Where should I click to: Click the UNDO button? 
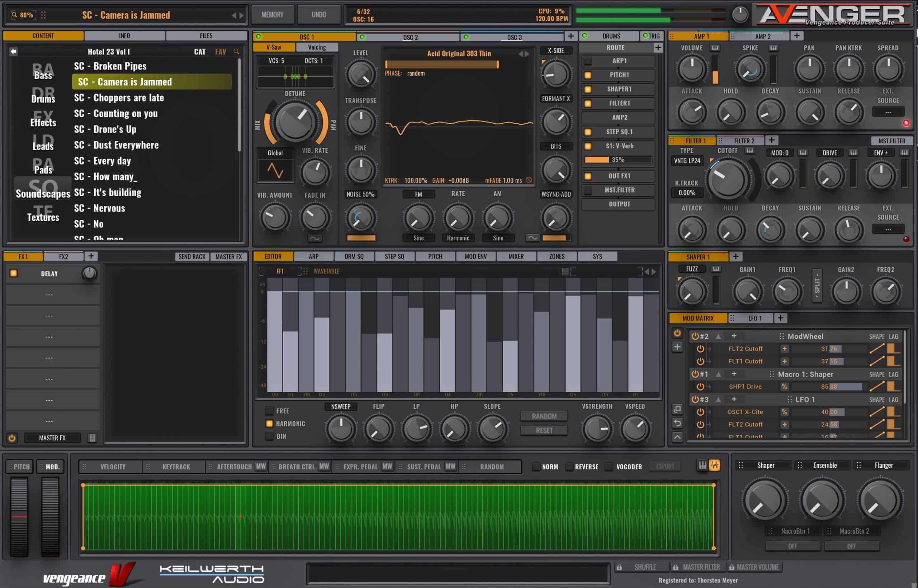coord(318,15)
